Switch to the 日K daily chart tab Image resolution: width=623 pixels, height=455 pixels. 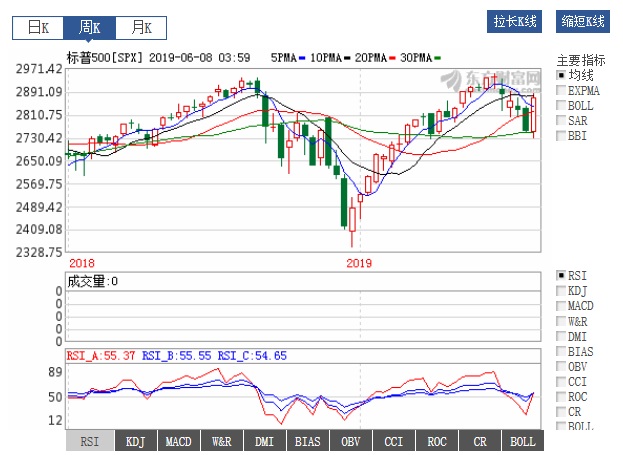[37, 28]
